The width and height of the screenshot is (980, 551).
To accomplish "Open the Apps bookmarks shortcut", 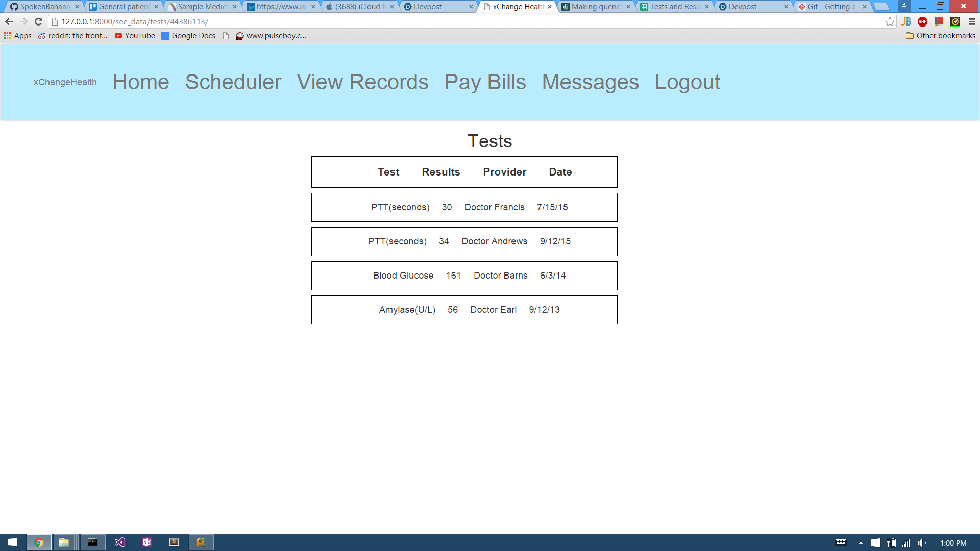I will point(18,36).
